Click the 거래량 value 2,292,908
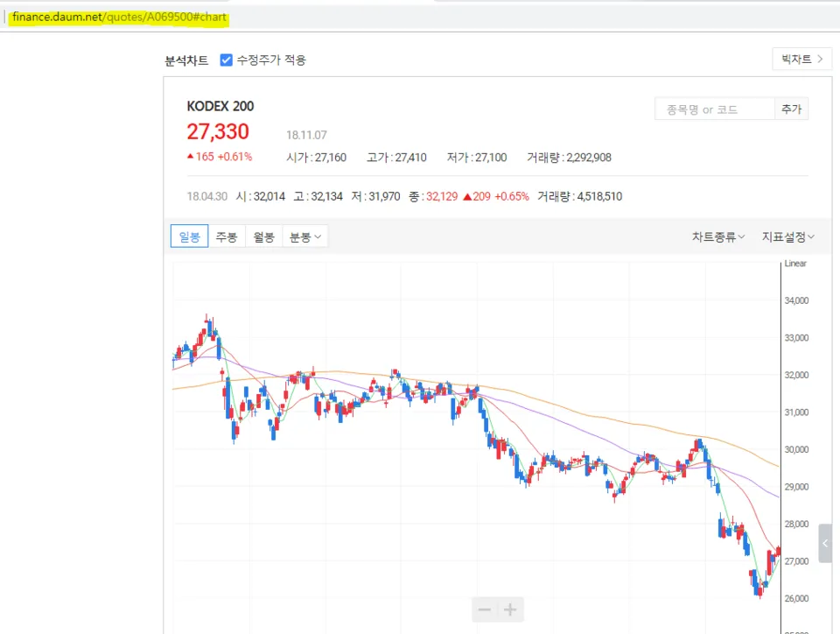The image size is (840, 634). [x=589, y=158]
